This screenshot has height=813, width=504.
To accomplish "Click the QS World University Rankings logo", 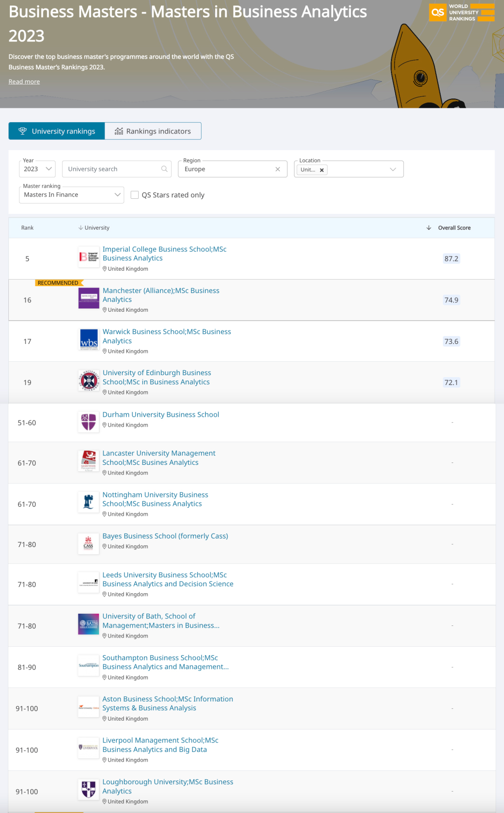I will [462, 13].
